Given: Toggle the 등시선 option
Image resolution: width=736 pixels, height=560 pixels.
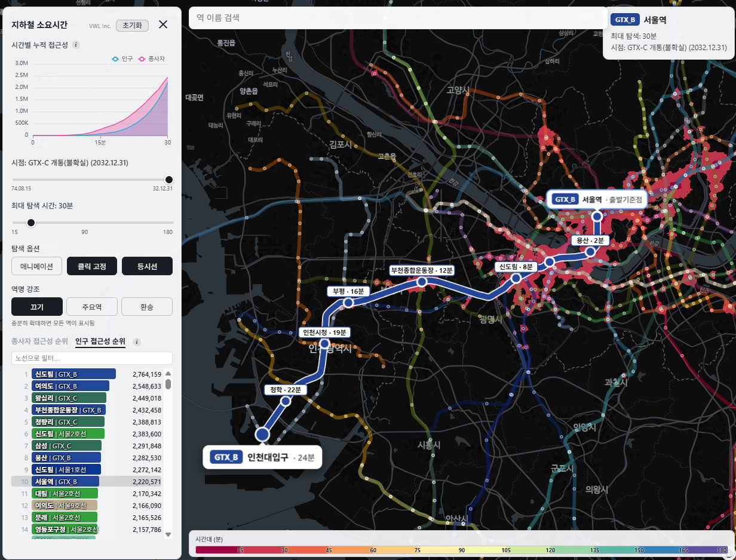Looking at the screenshot, I should click(x=147, y=266).
